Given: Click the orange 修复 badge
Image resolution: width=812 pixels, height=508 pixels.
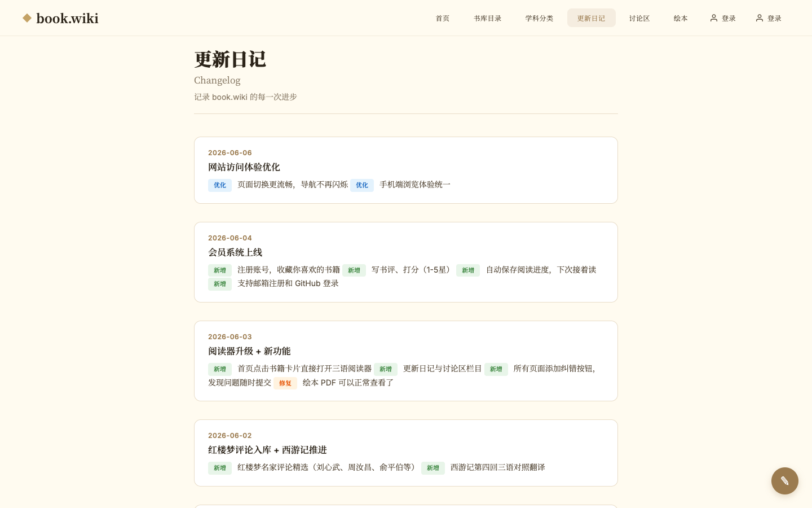Looking at the screenshot, I should pyautogui.click(x=285, y=383).
